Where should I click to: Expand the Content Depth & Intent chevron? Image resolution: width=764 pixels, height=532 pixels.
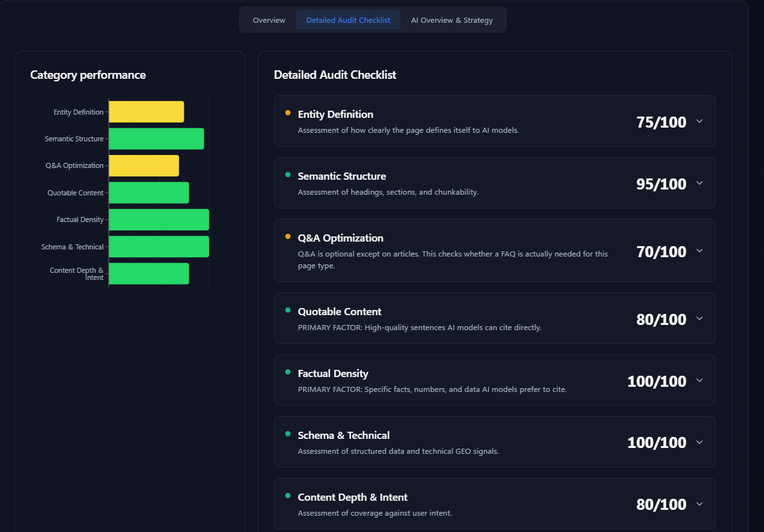(700, 504)
